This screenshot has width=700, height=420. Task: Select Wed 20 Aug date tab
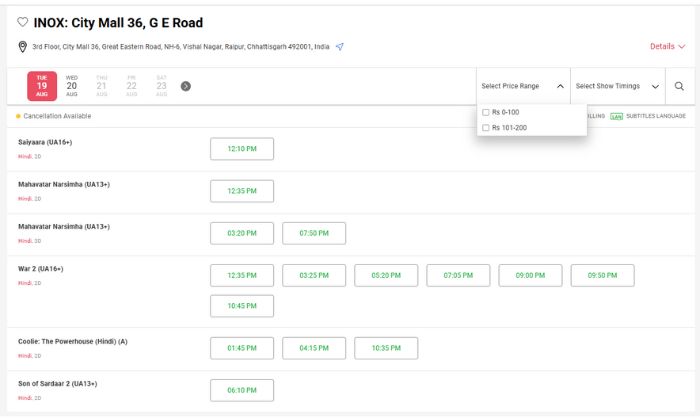point(72,86)
